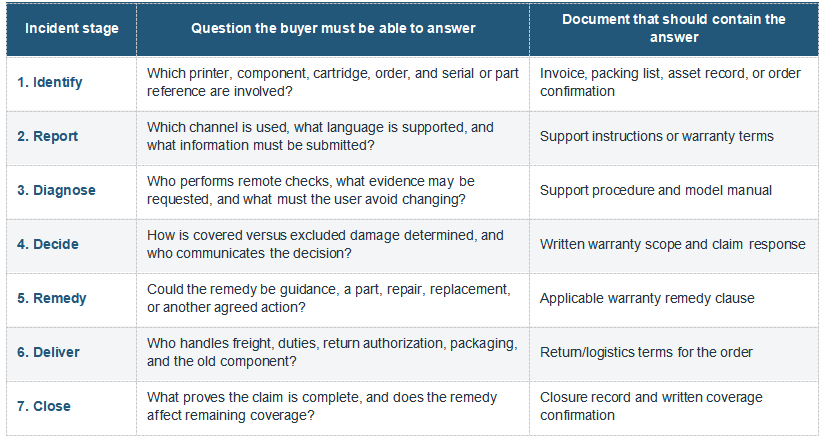Image resolution: width=829 pixels, height=439 pixels.
Task: Click the 'Support instructions or warranty terms' cell
Action: [x=674, y=137]
